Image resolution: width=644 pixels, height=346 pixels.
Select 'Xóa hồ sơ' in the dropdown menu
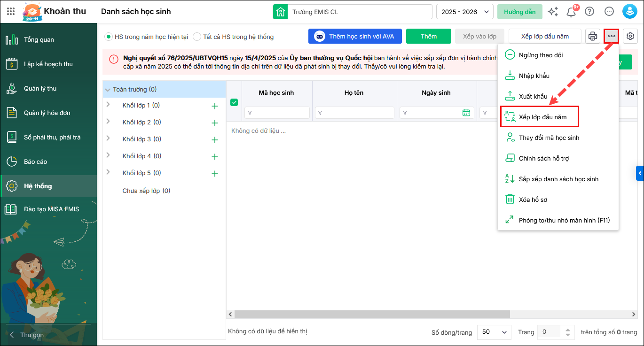coord(533,200)
